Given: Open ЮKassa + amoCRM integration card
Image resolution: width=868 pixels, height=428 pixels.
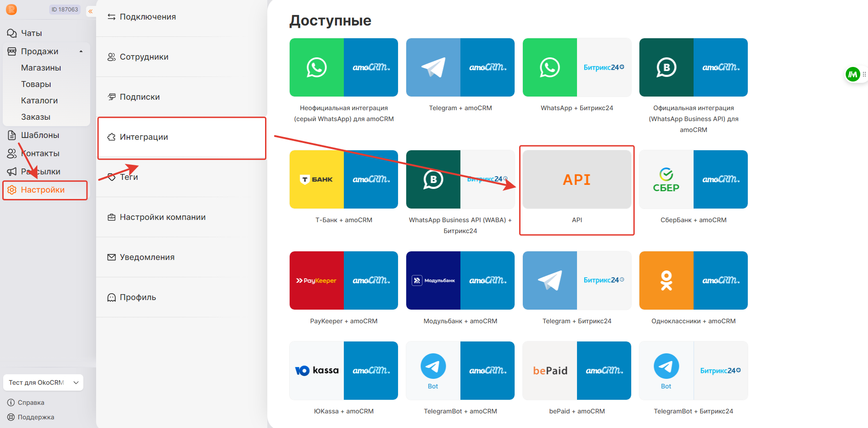Looking at the screenshot, I should 344,371.
